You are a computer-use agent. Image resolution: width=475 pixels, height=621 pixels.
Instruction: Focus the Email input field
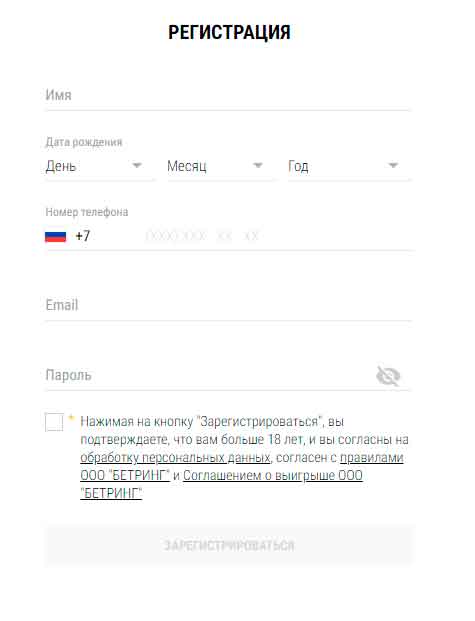(x=228, y=305)
